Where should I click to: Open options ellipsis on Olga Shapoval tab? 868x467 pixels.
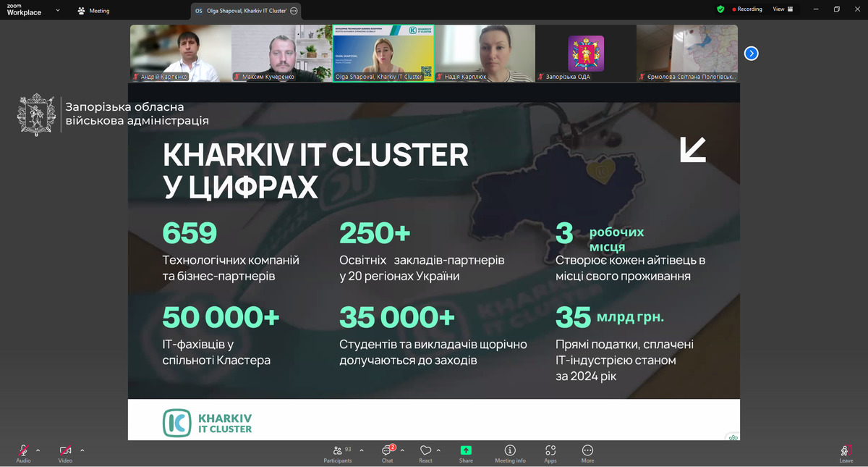[294, 11]
